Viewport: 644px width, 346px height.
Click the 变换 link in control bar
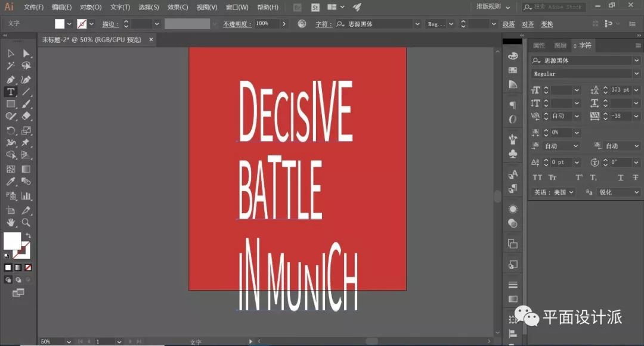[x=546, y=24]
